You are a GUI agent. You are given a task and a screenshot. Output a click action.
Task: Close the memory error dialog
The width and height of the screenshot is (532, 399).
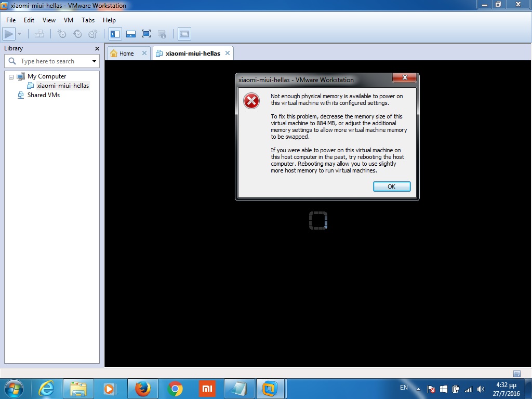click(404, 77)
